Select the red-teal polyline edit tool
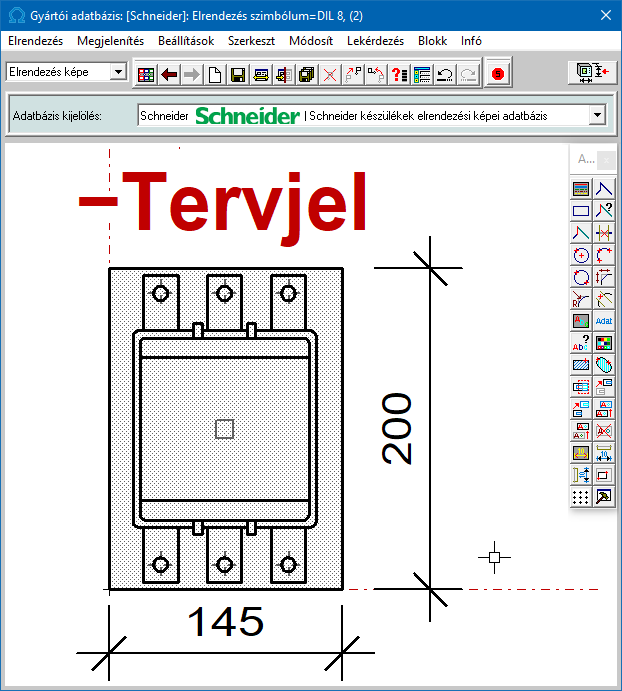The height and width of the screenshot is (691, 622). point(581,233)
